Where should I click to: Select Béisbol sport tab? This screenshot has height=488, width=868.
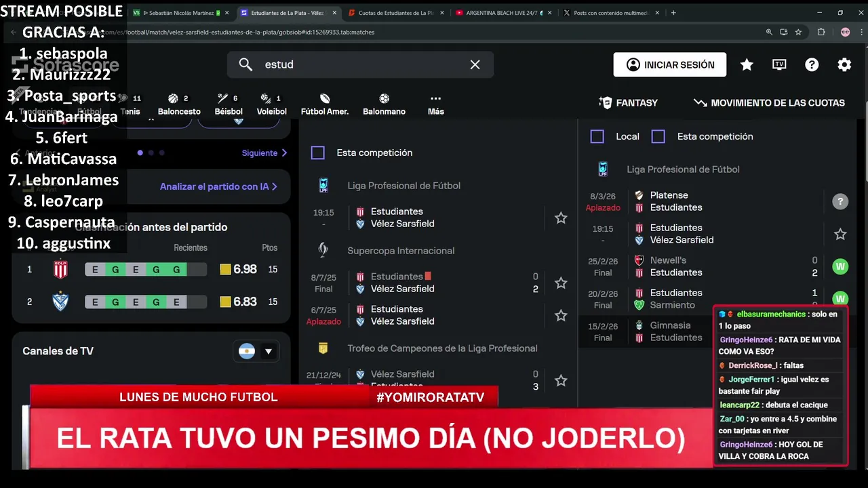229,104
